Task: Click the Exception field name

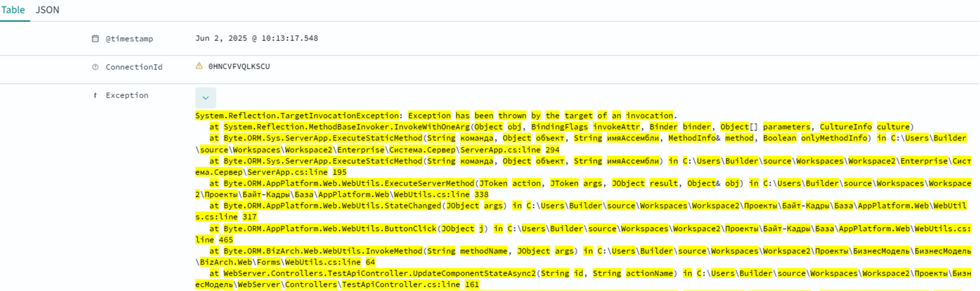Action: (x=127, y=95)
